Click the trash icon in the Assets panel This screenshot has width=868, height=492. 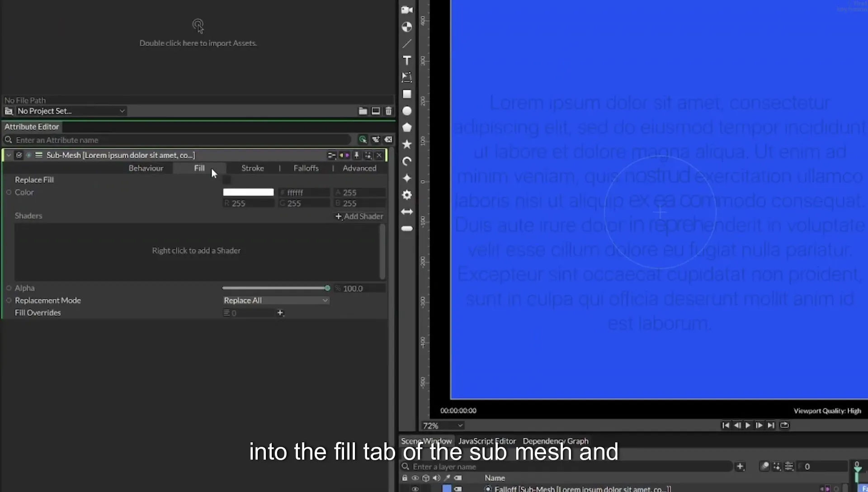point(388,111)
